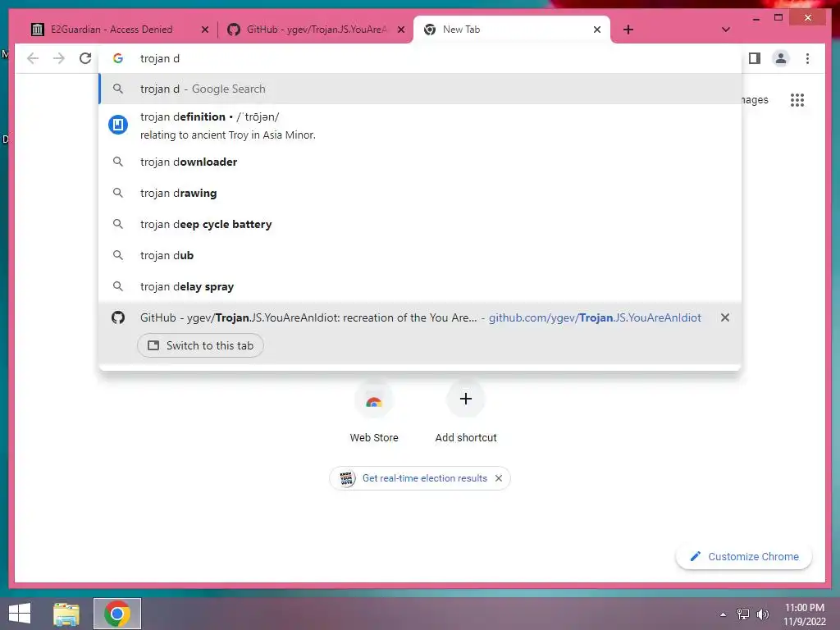Viewport: 840px width, 630px height.
Task: Open the Windows Start menu
Action: (20, 614)
